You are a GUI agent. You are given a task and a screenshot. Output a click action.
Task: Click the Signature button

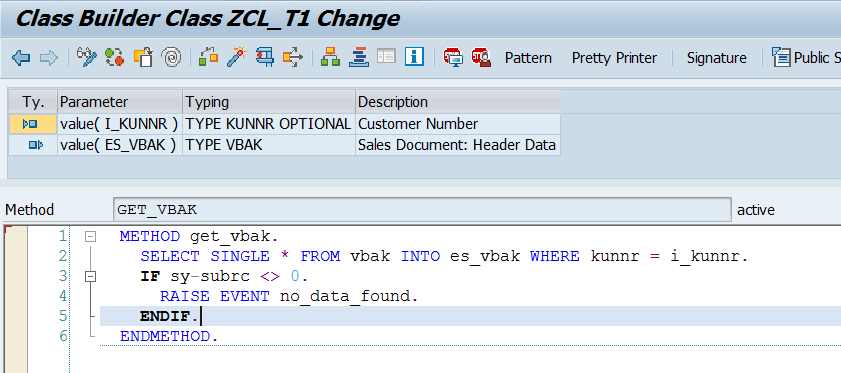(x=717, y=58)
